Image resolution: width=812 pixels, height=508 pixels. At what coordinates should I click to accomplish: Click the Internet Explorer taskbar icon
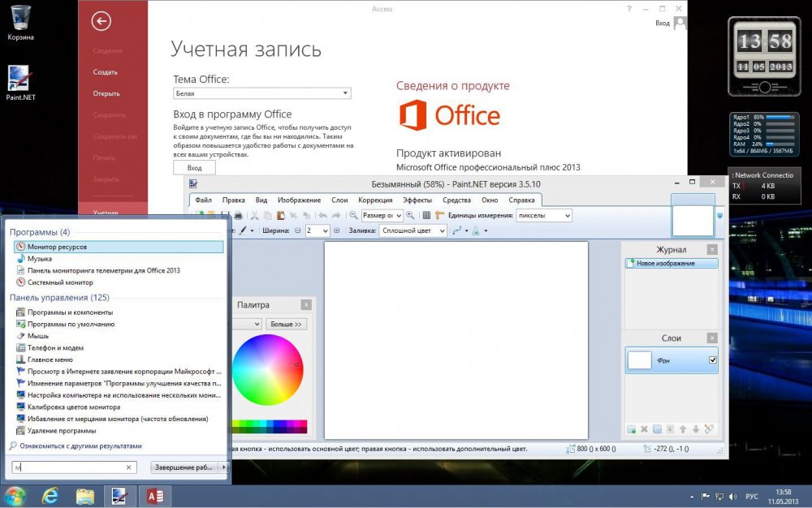point(50,496)
